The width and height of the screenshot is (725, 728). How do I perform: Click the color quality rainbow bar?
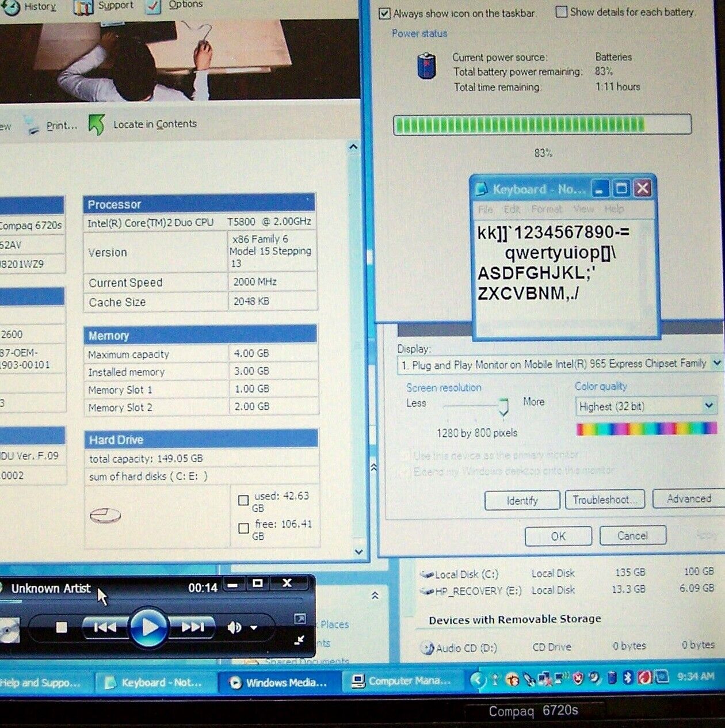[x=647, y=429]
